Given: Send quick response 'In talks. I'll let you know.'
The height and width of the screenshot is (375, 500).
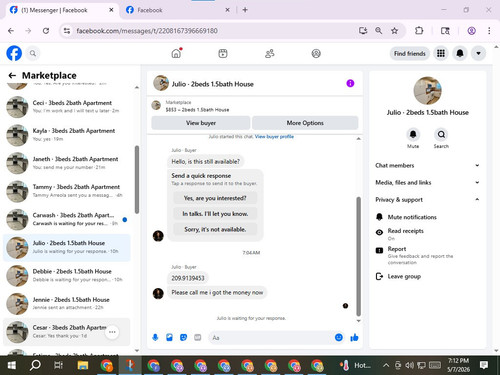Looking at the screenshot, I should pos(215,214).
